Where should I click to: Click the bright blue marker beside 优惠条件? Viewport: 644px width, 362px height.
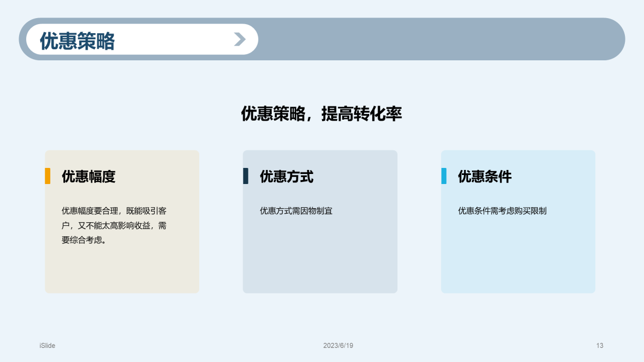[444, 176]
